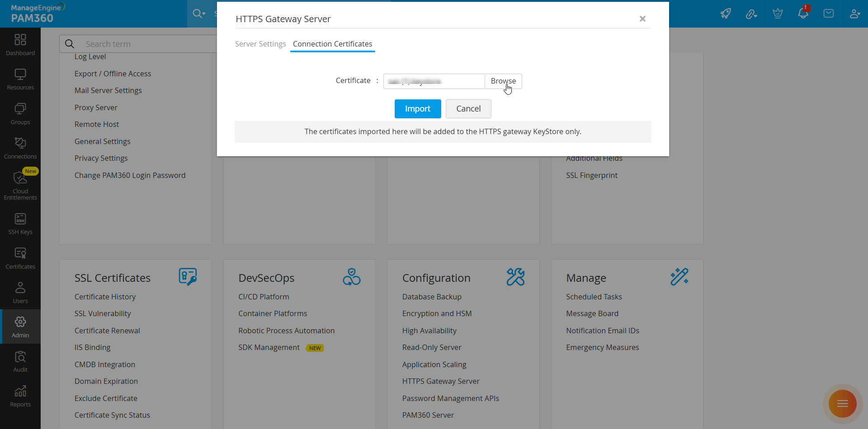Click inside the Certificate filename field
868x429 pixels.
click(433, 81)
